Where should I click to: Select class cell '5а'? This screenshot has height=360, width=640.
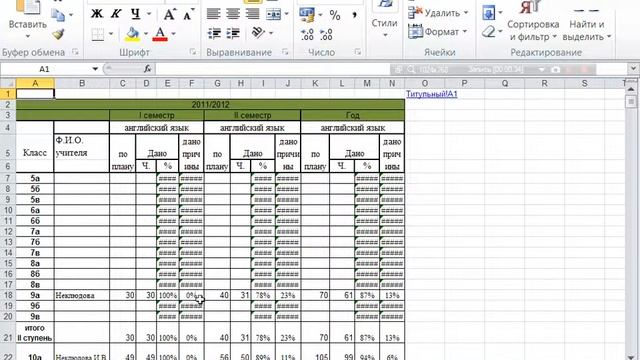(x=35, y=178)
